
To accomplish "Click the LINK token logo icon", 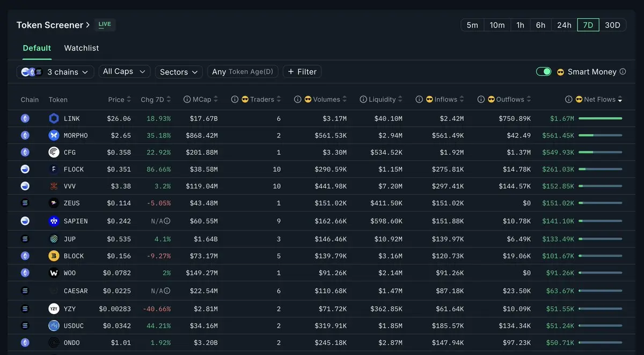I will coord(54,119).
